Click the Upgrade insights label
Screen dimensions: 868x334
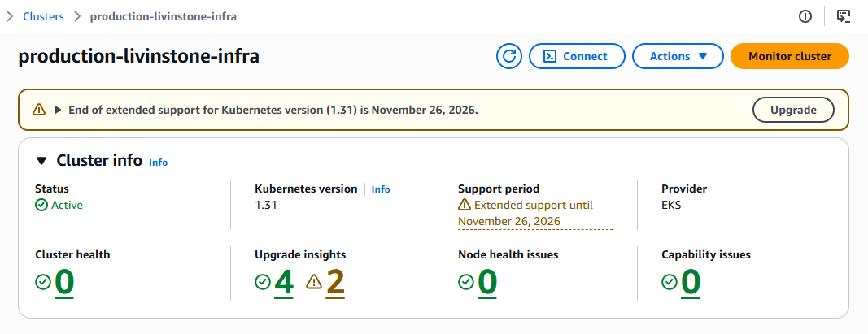point(301,255)
